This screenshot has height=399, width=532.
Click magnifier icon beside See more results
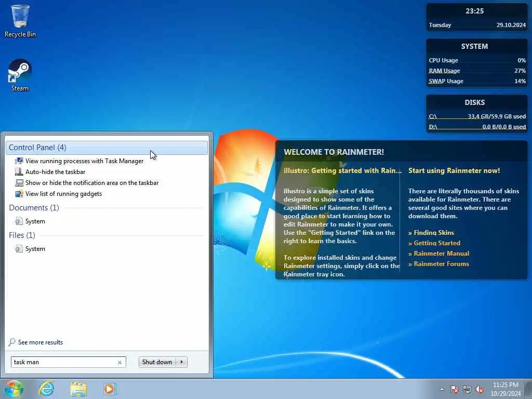pos(12,342)
